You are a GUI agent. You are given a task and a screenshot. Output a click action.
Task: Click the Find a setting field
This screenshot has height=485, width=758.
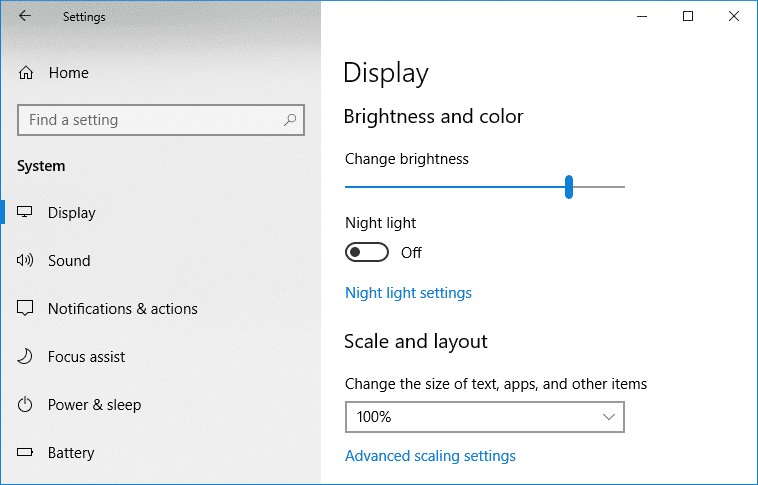[x=150, y=120]
